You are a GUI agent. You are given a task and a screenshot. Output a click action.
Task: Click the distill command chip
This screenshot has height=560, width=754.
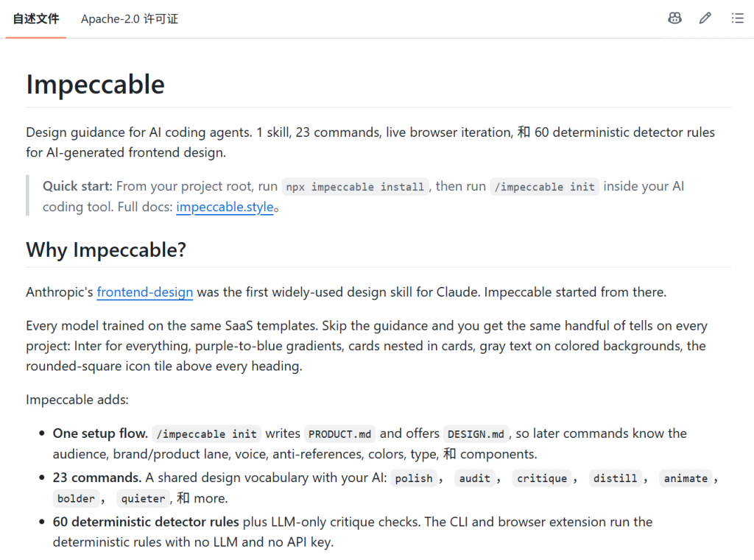coord(615,478)
